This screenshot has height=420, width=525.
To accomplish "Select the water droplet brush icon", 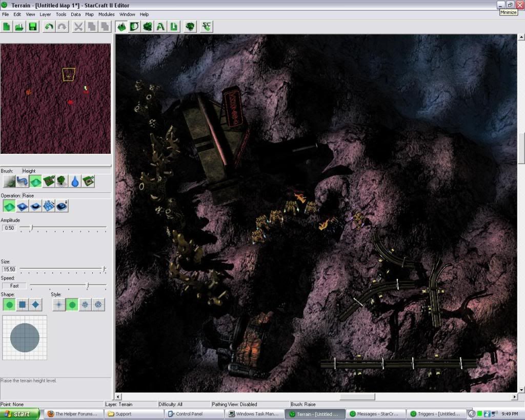I will point(75,181).
